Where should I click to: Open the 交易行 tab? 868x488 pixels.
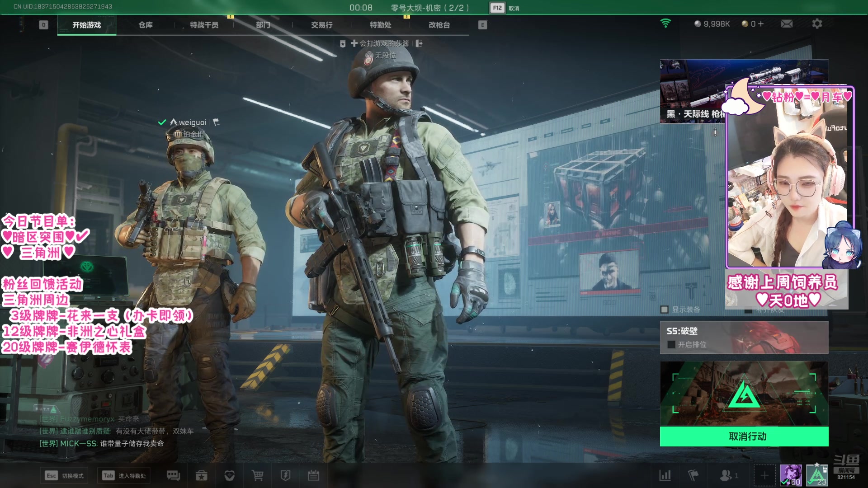pos(322,25)
